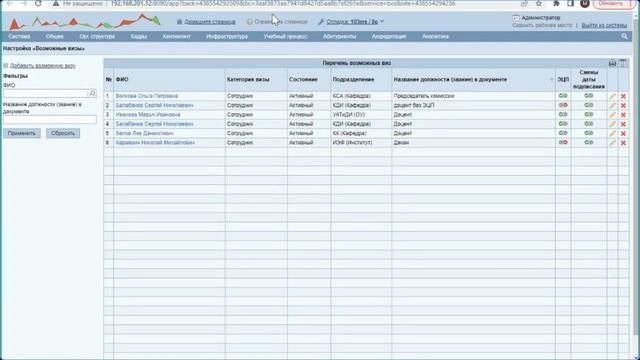Viewport: 640px width, 360px height.
Task: Toggle ЭЦП for Белов Лев row
Action: (x=563, y=133)
